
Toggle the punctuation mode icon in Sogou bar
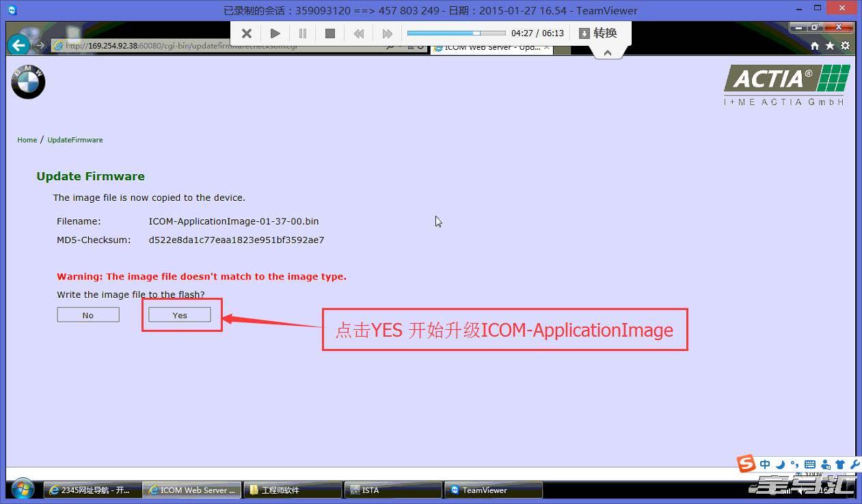tap(795, 464)
